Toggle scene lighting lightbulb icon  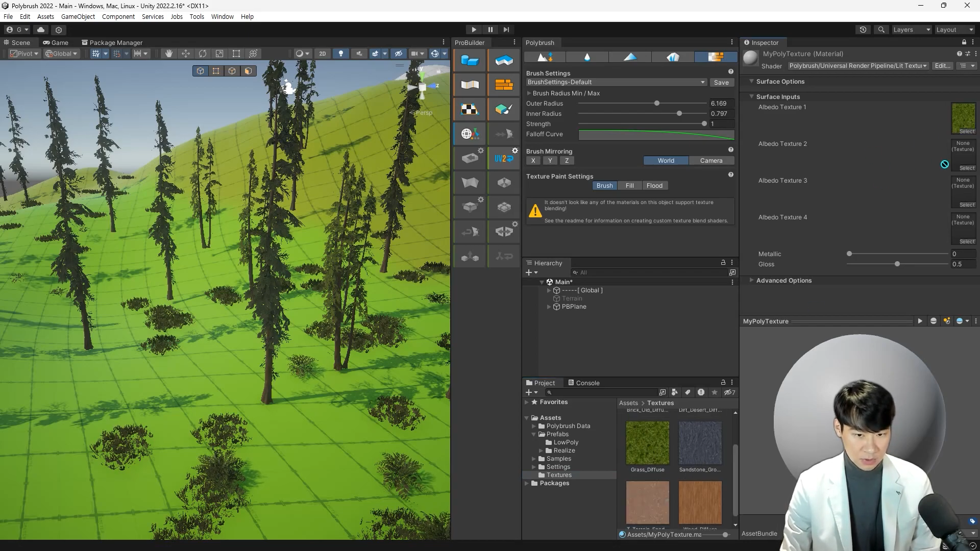tap(341, 54)
